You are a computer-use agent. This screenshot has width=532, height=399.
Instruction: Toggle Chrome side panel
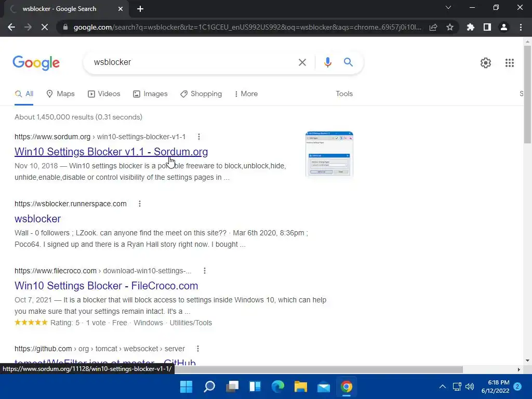pyautogui.click(x=487, y=27)
